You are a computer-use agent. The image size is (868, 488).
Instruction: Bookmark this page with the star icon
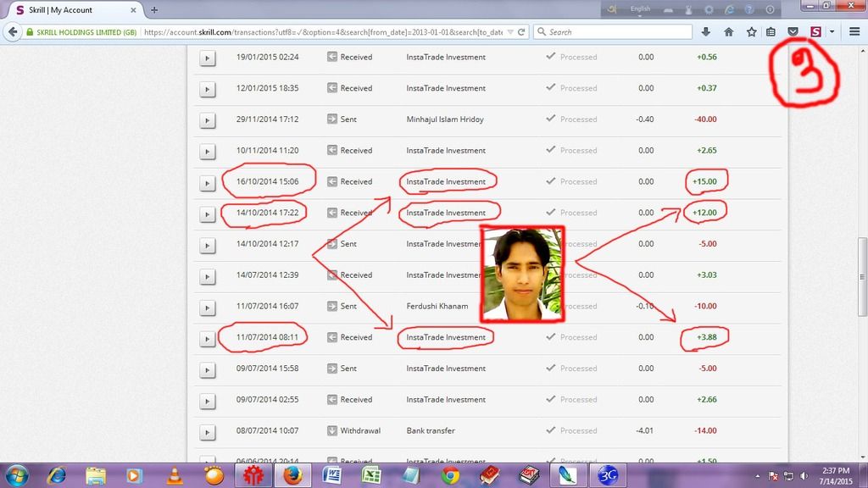tap(751, 32)
